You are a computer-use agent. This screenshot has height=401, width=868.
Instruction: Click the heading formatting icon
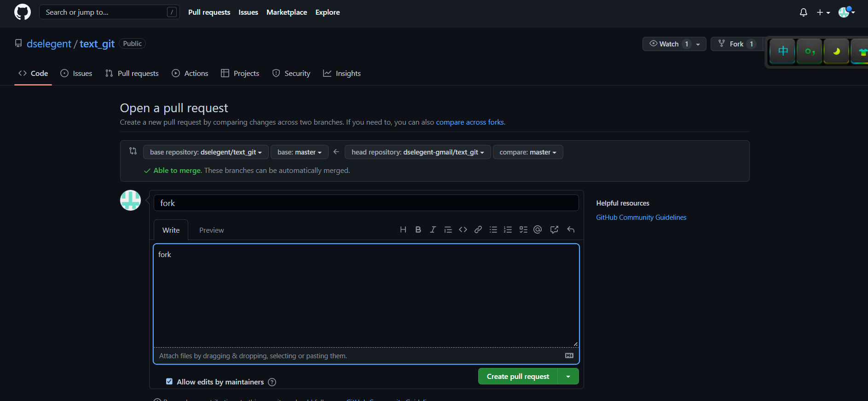point(403,229)
